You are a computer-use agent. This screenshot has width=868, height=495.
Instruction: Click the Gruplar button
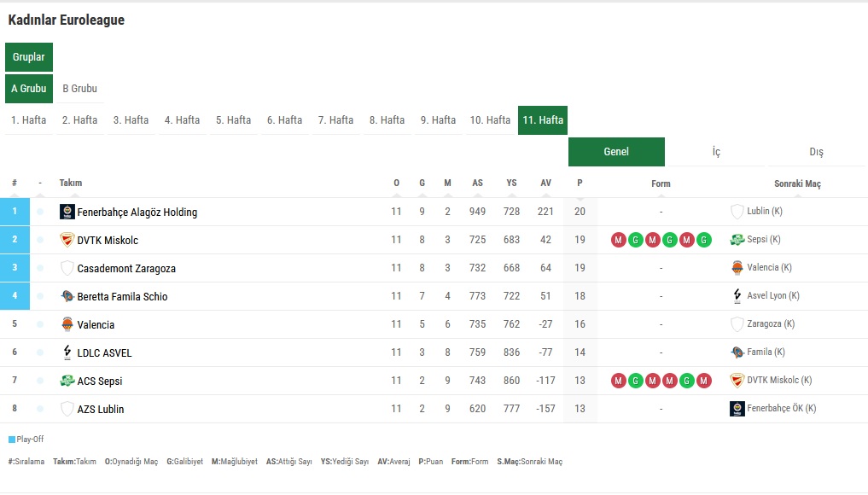[x=29, y=57]
